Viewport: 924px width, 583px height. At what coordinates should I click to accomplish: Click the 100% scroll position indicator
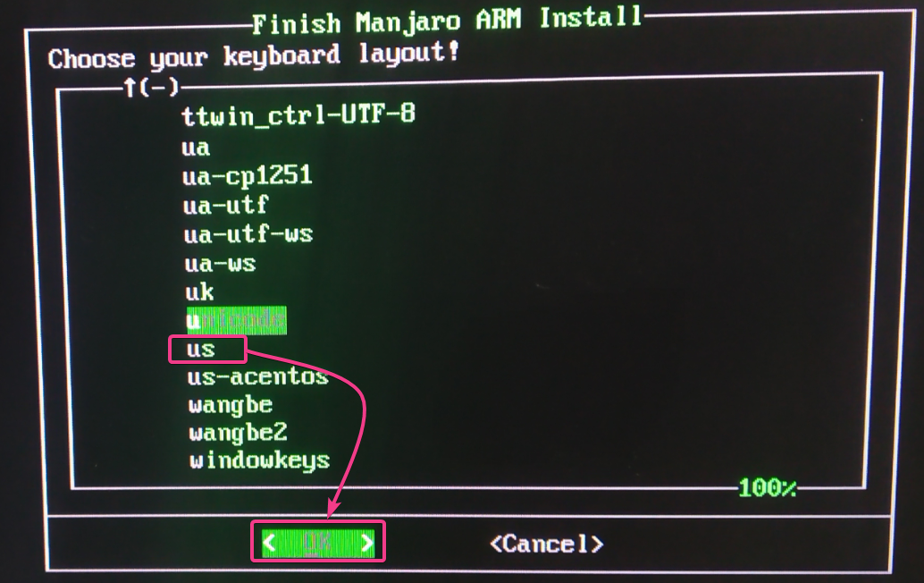[768, 487]
